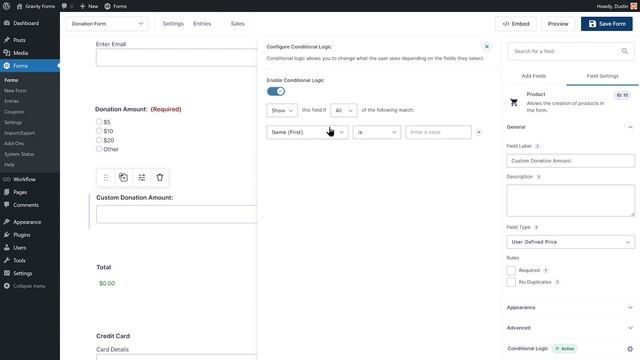
Task: Open the Tools wrench icon
Action: coord(7,260)
